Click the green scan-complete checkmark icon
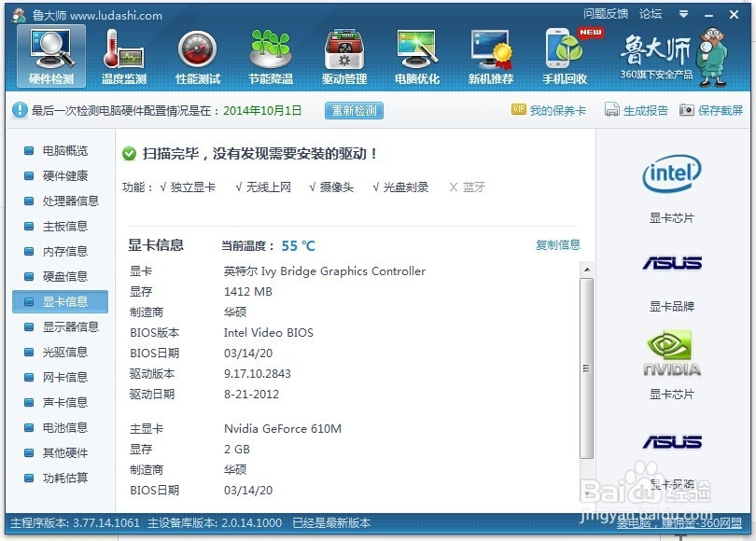The width and height of the screenshot is (756, 541). (129, 154)
